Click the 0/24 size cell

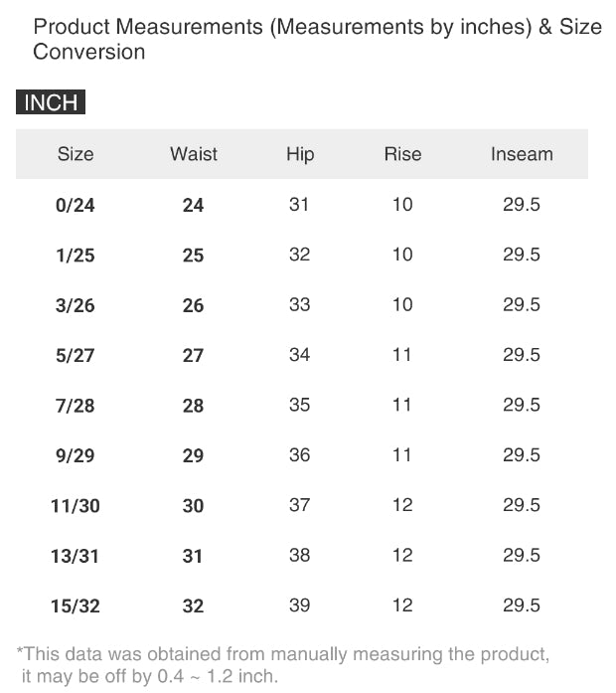click(x=76, y=206)
